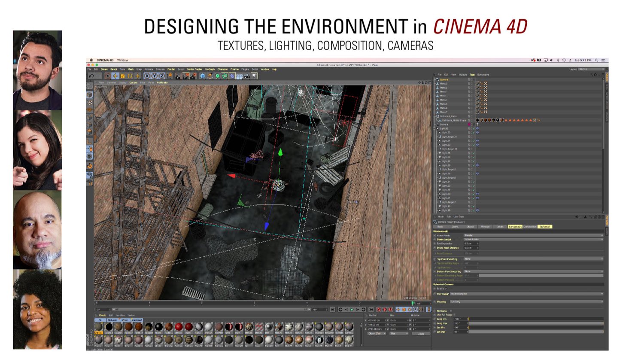This screenshot has width=644, height=362.
Task: Open the ProRender viewport menu
Action: 162,82
